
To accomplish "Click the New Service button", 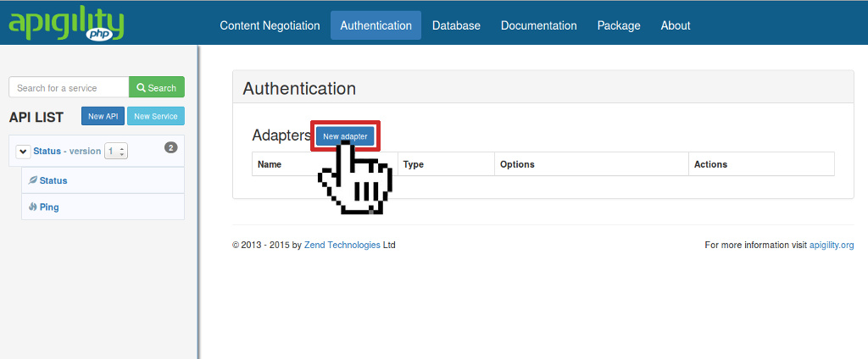I will click(x=156, y=116).
